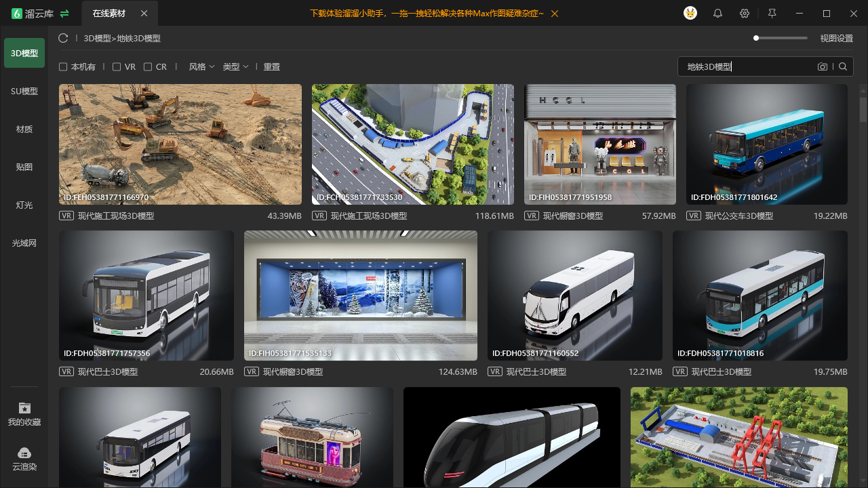
Task: Open the gantry crane site thumbnail
Action: [x=739, y=437]
